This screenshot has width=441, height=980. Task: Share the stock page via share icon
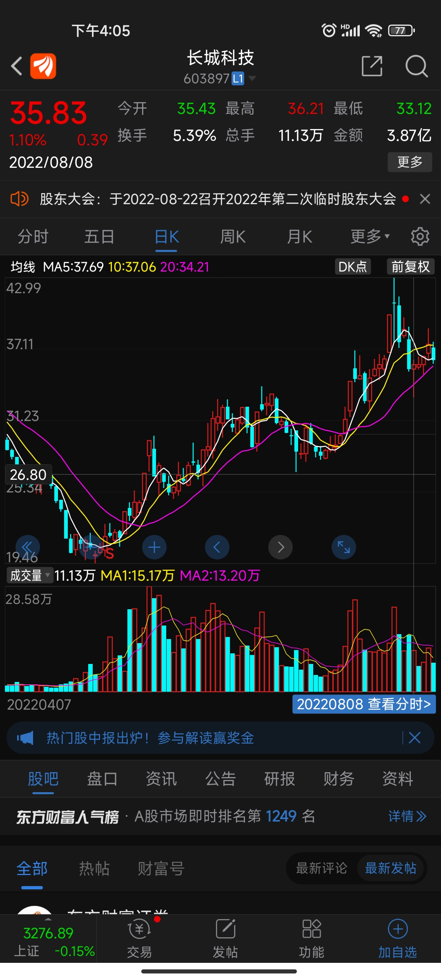point(372,66)
